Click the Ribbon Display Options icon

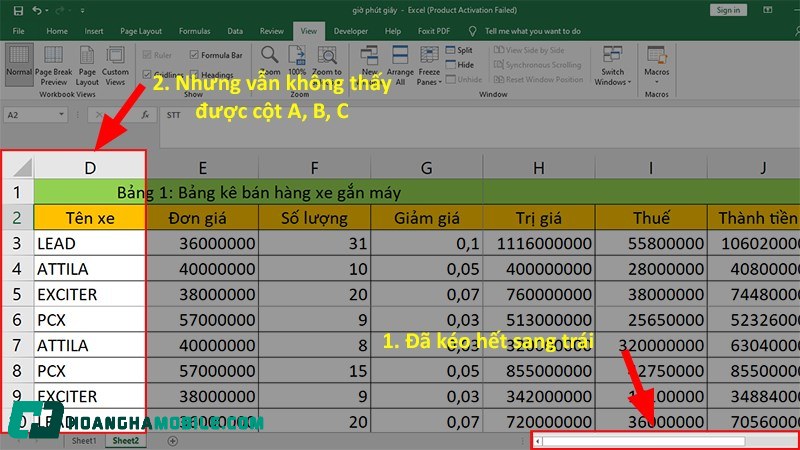[x=767, y=10]
